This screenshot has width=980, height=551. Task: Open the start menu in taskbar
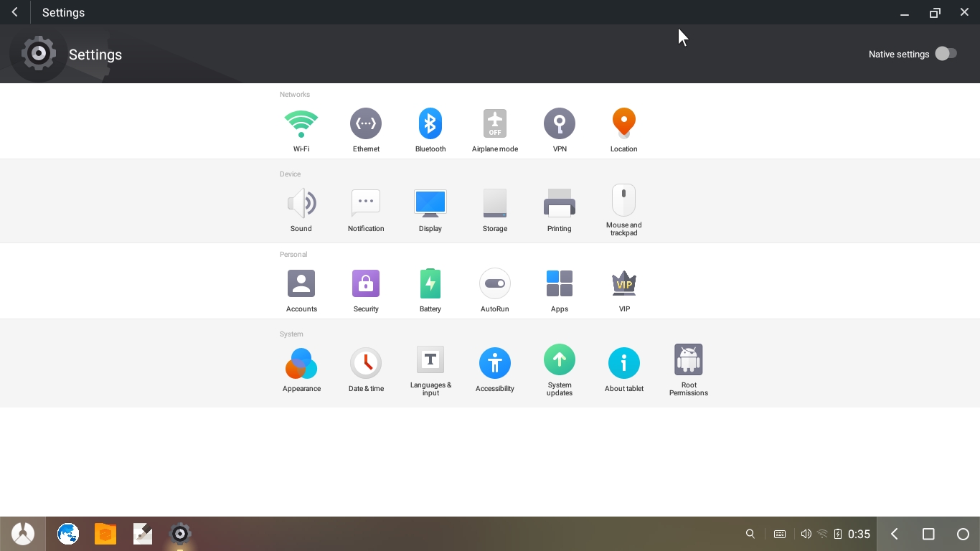[23, 534]
